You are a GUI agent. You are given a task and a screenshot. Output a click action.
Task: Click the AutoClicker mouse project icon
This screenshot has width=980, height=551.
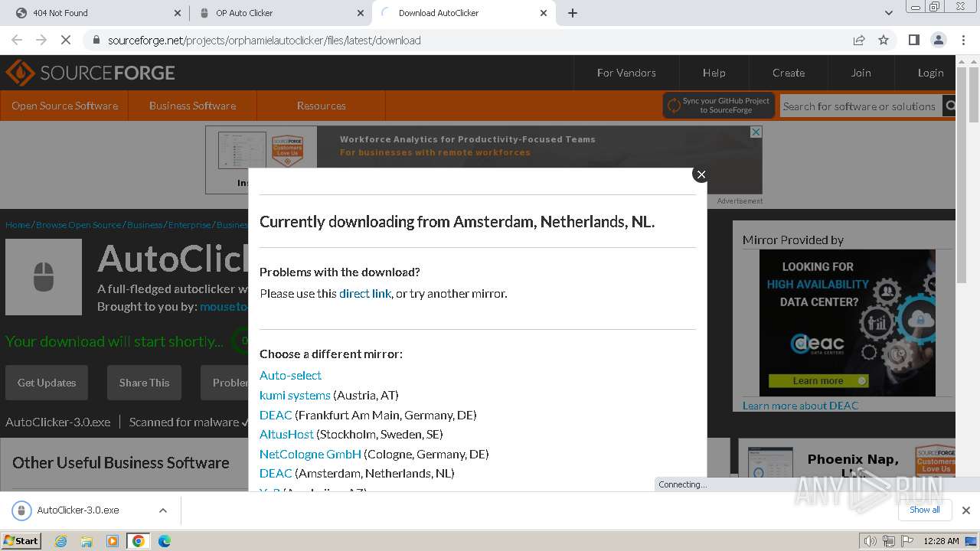coord(44,277)
